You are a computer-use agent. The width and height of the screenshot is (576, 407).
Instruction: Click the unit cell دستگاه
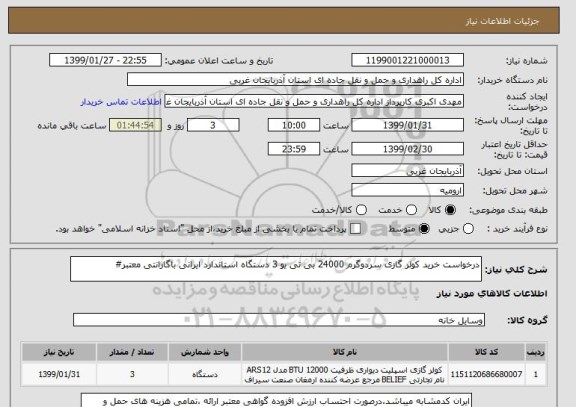pyautogui.click(x=205, y=374)
